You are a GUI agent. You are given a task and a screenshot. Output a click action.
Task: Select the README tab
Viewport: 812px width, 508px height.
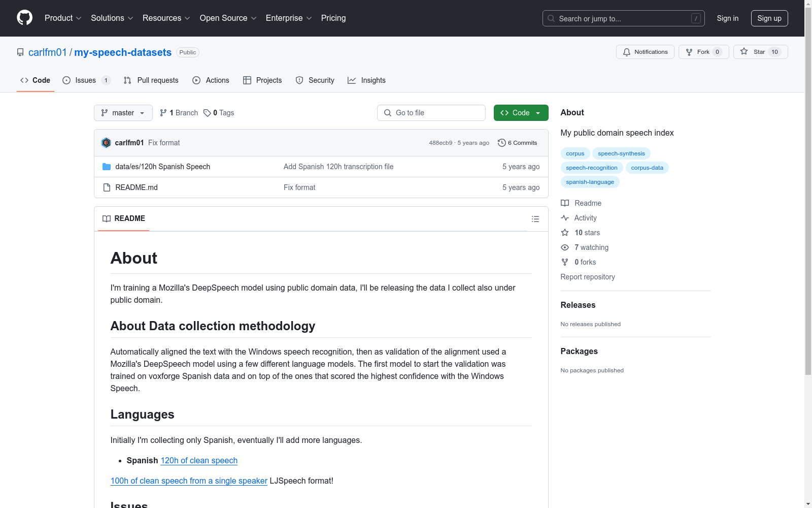tap(124, 218)
